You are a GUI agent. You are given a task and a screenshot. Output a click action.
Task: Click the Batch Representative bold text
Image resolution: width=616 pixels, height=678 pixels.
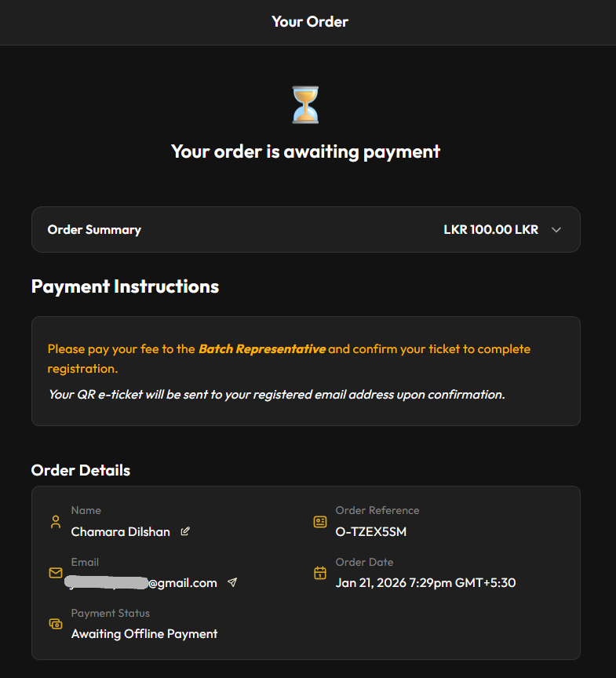(261, 349)
